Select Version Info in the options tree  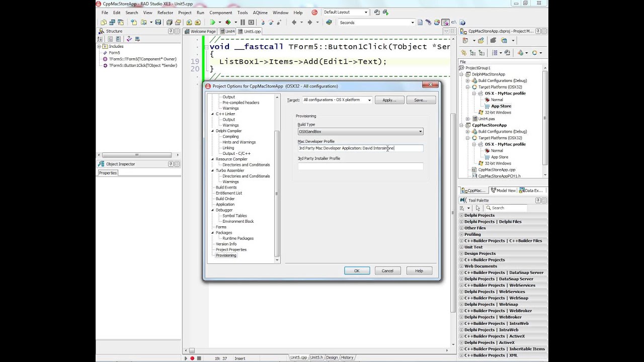pyautogui.click(x=226, y=244)
